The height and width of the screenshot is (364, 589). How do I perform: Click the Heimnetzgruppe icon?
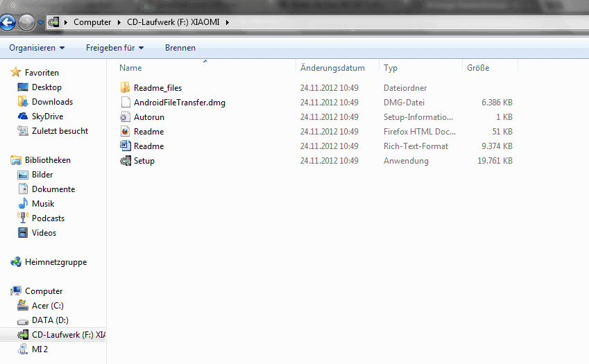(16, 261)
